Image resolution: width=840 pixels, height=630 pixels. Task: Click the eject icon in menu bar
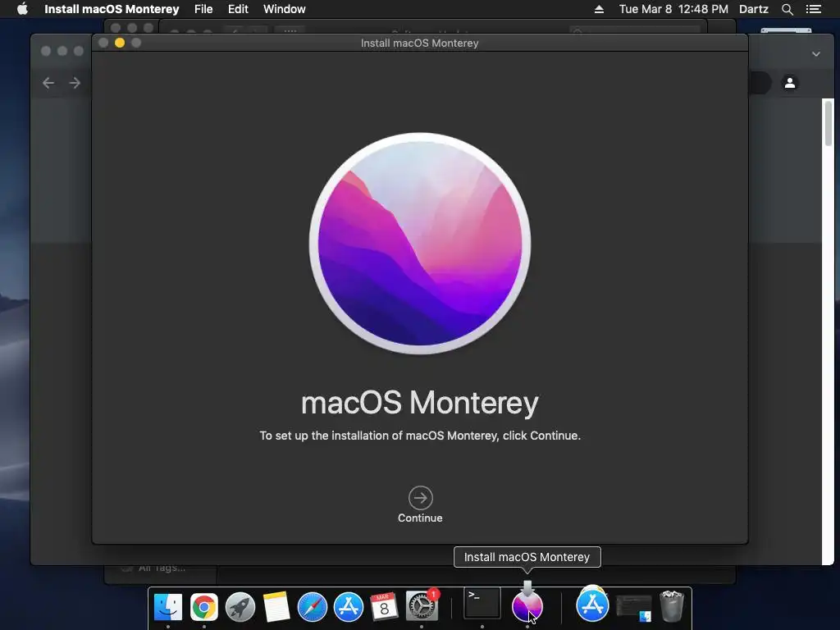[599, 9]
